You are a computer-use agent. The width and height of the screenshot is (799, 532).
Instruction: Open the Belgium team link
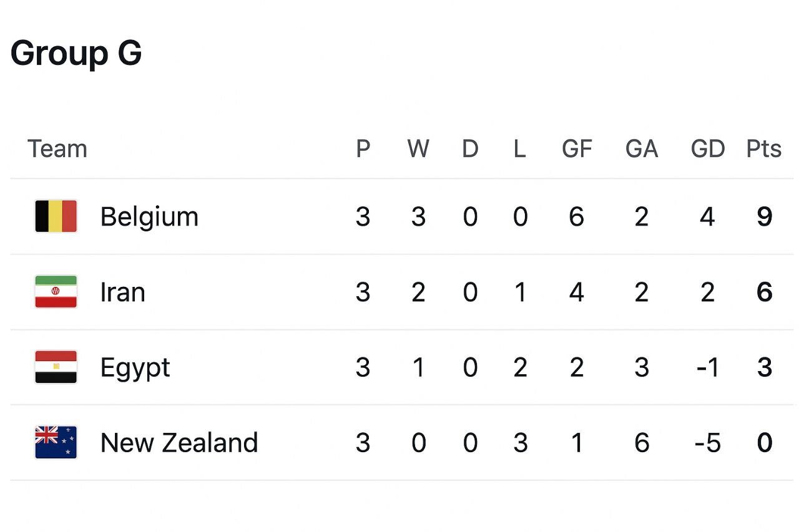[x=149, y=217]
